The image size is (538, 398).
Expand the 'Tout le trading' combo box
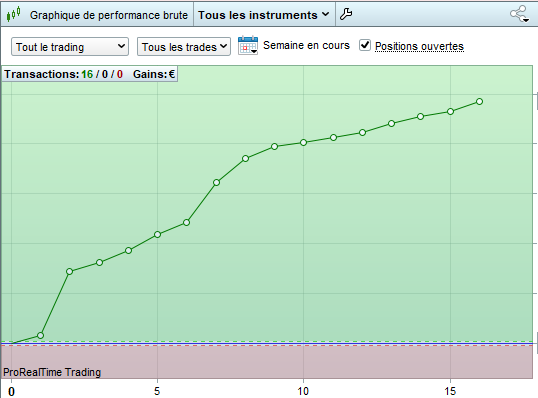[x=70, y=47]
